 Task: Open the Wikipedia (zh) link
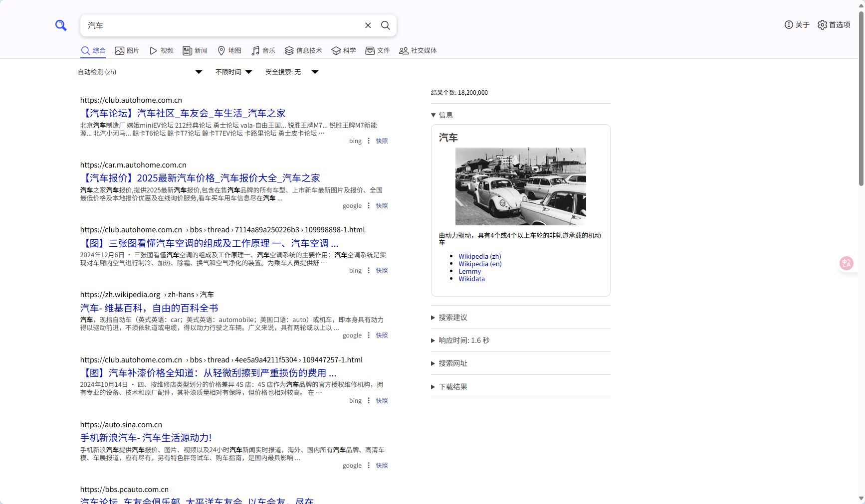(x=479, y=256)
